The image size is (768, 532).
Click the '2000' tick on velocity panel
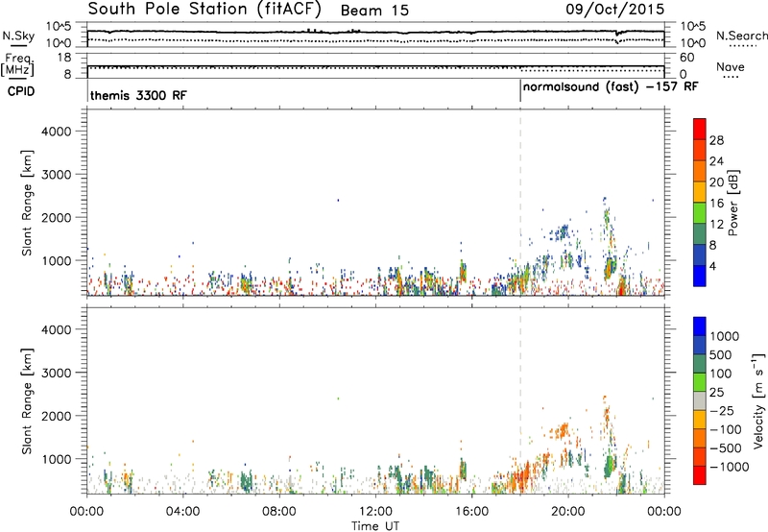pos(56,416)
